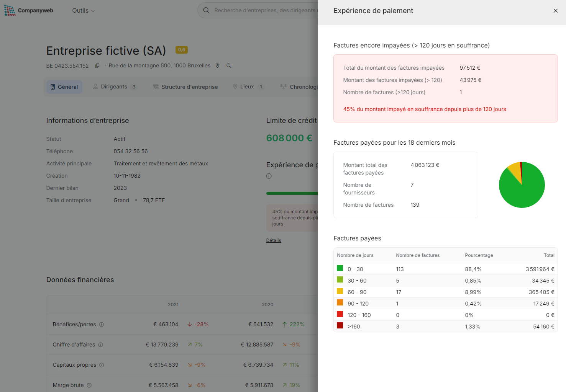
Task: Click the yellow 60 - 90 days swatch
Action: [x=340, y=291]
